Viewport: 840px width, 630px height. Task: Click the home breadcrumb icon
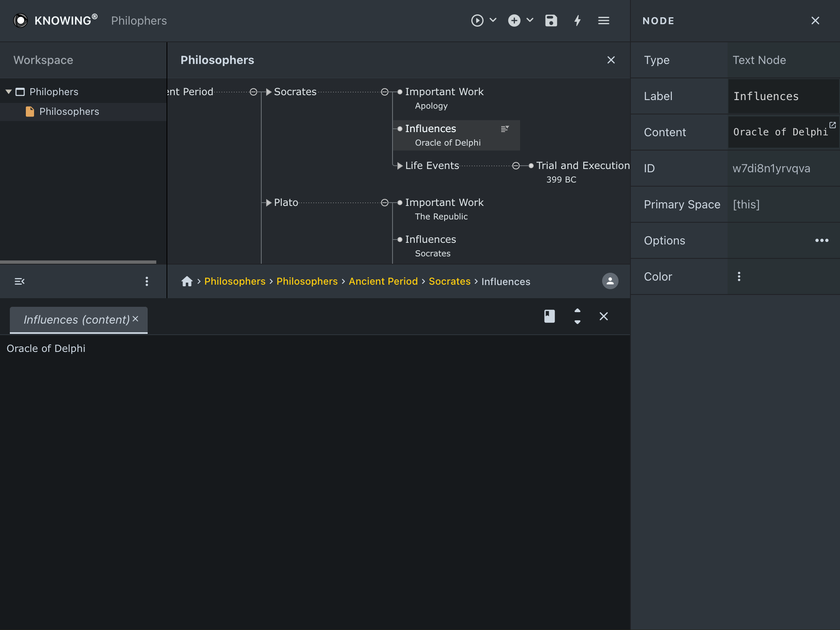187,281
